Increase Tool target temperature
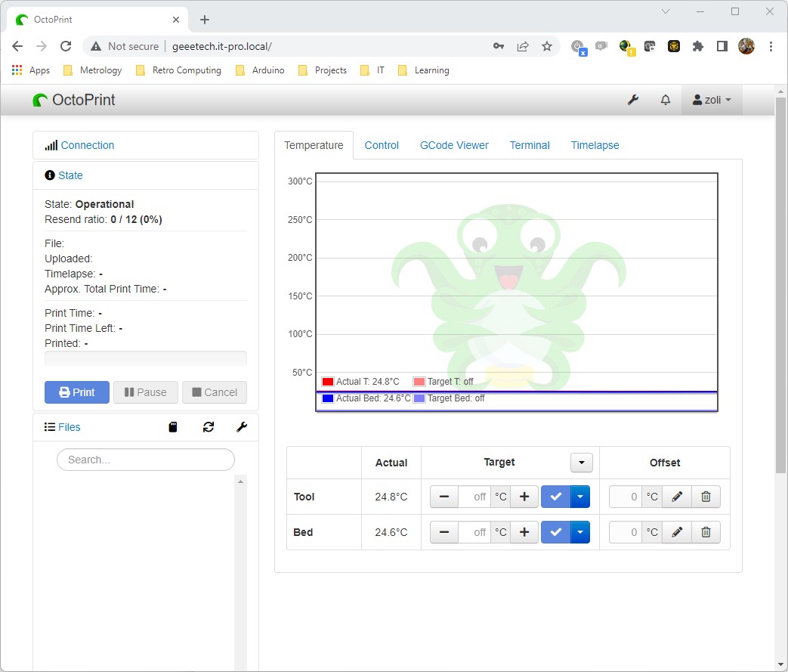 (524, 497)
